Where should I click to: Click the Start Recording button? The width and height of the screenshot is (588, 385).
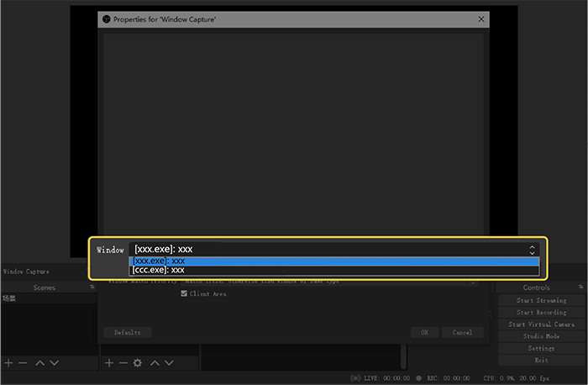point(541,312)
